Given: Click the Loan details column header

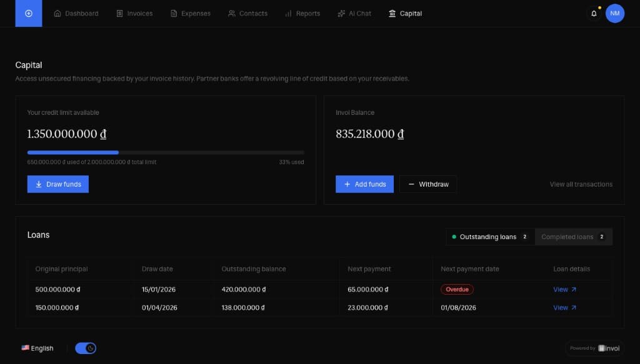Looking at the screenshot, I should click(x=571, y=269).
